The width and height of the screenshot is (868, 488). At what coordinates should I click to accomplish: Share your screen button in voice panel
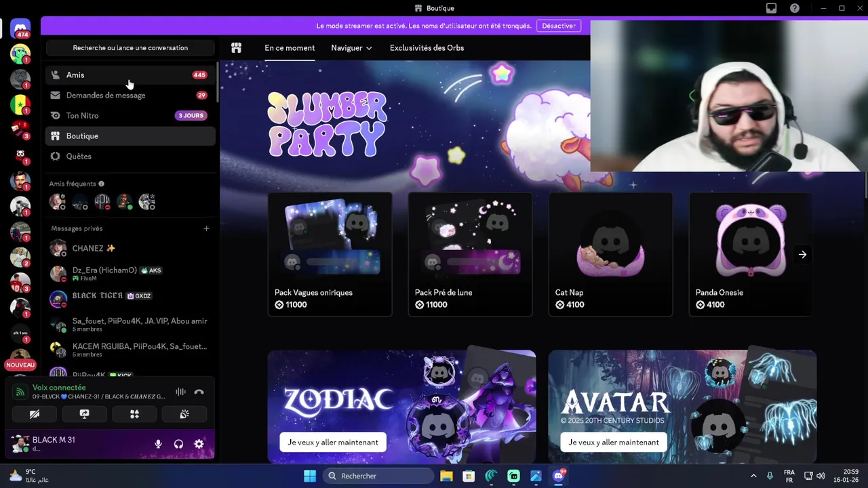[x=84, y=414]
